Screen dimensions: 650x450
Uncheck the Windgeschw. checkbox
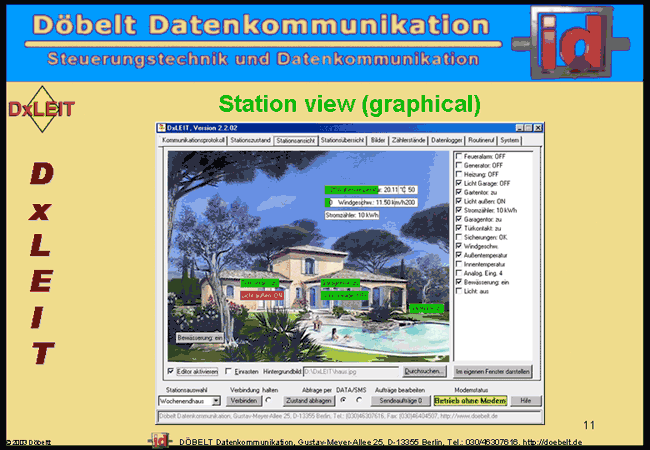(459, 246)
